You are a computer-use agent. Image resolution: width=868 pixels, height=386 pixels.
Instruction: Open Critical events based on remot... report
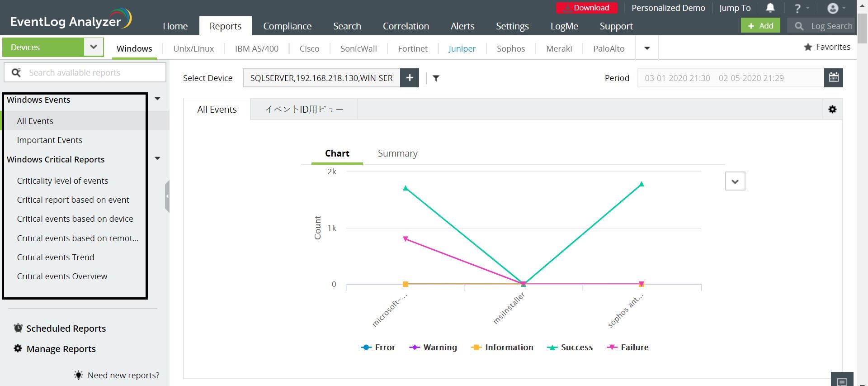78,238
